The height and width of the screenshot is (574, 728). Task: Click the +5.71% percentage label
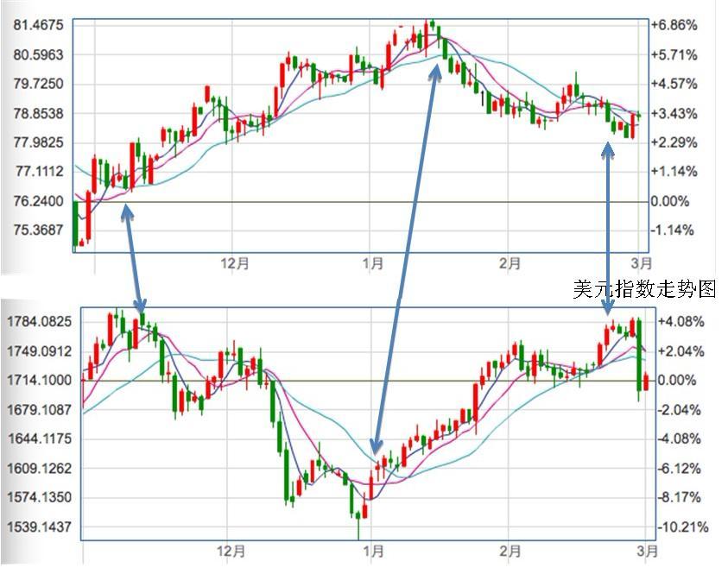coord(674,54)
